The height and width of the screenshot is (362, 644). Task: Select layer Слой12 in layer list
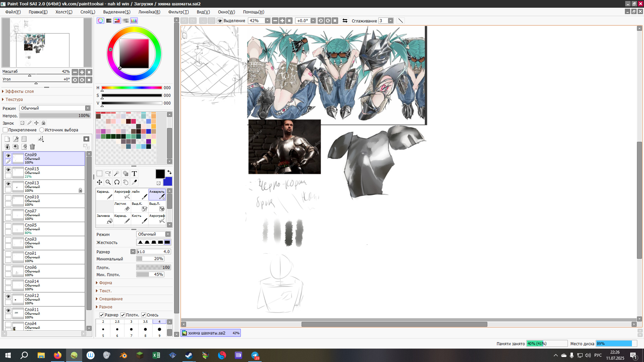click(x=50, y=299)
